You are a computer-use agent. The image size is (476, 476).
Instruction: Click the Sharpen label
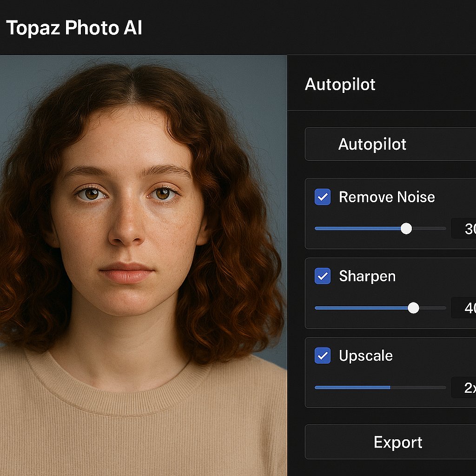click(x=367, y=276)
